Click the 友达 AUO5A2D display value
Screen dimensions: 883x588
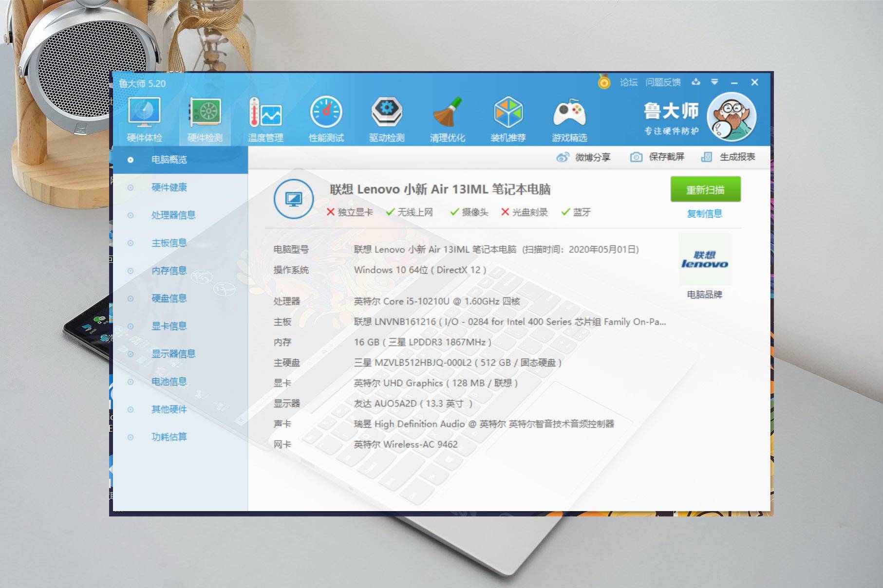pos(413,404)
